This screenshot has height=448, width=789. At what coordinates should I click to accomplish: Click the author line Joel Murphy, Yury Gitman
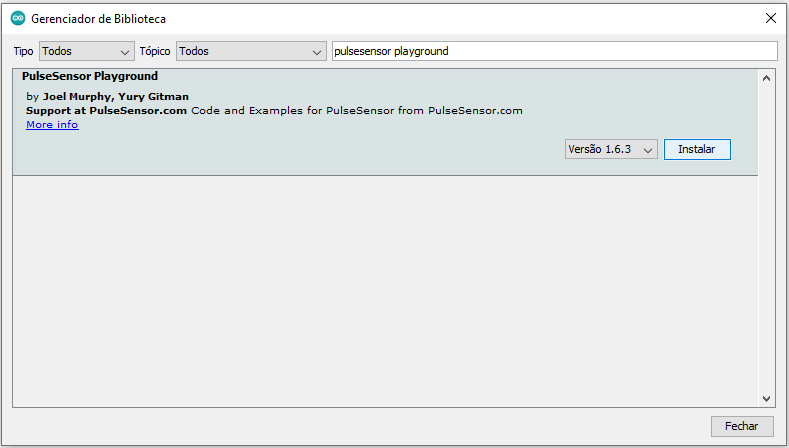[x=108, y=97]
